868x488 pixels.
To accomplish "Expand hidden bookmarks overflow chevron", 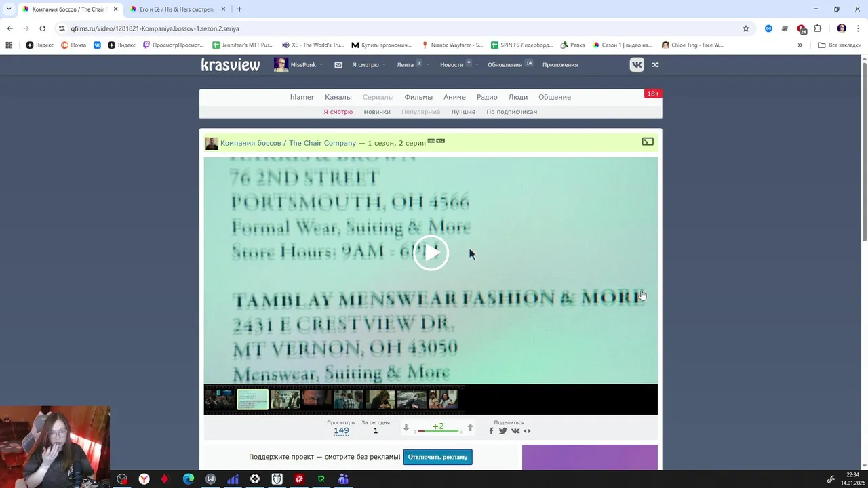I will [800, 45].
